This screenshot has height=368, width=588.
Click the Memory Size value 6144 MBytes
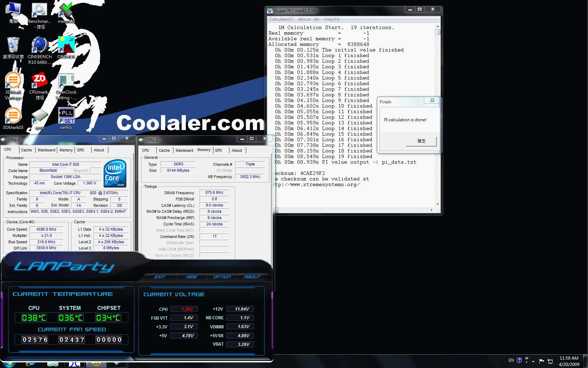(x=178, y=170)
